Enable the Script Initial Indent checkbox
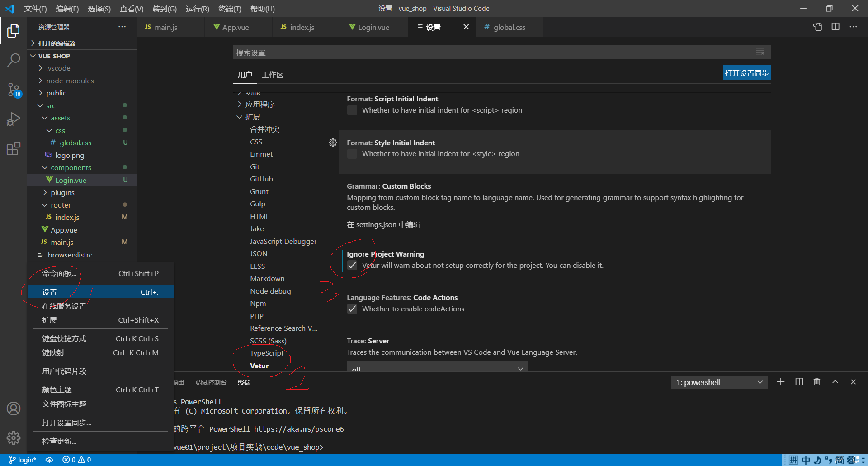This screenshot has width=868, height=466. 352,110
